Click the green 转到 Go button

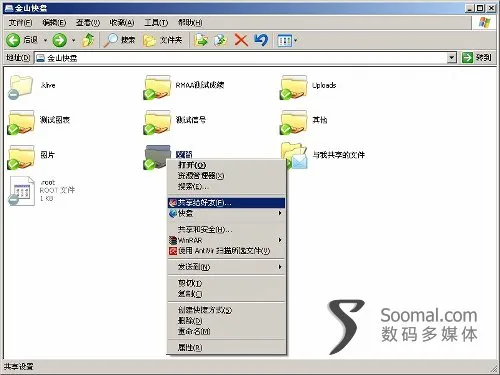pos(477,58)
